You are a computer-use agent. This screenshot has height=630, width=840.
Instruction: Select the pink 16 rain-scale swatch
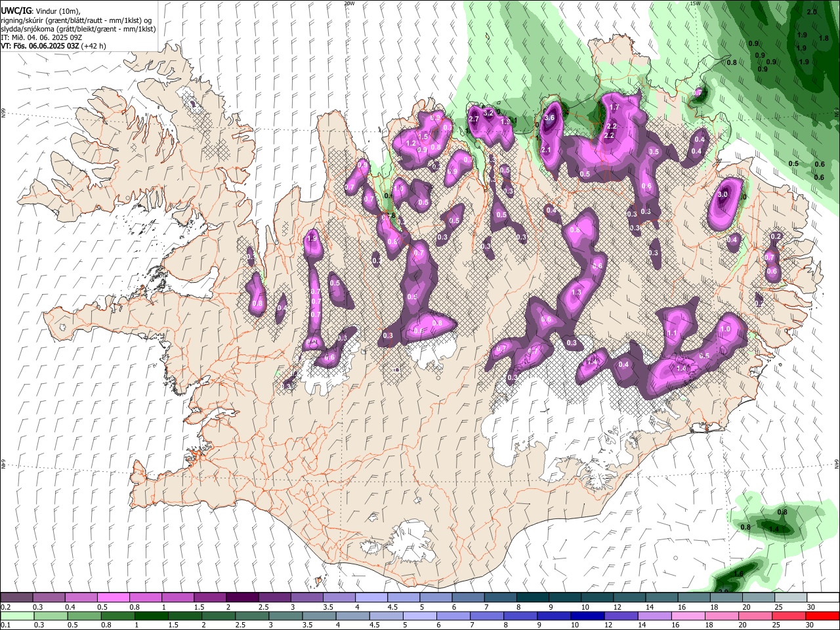(687, 616)
